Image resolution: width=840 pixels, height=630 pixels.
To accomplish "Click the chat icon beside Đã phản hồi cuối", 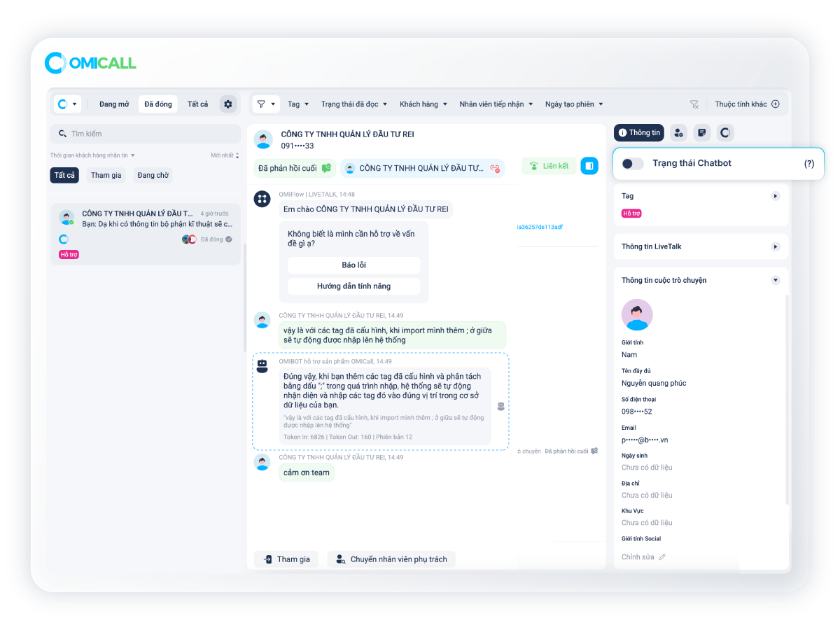I will coord(326,168).
